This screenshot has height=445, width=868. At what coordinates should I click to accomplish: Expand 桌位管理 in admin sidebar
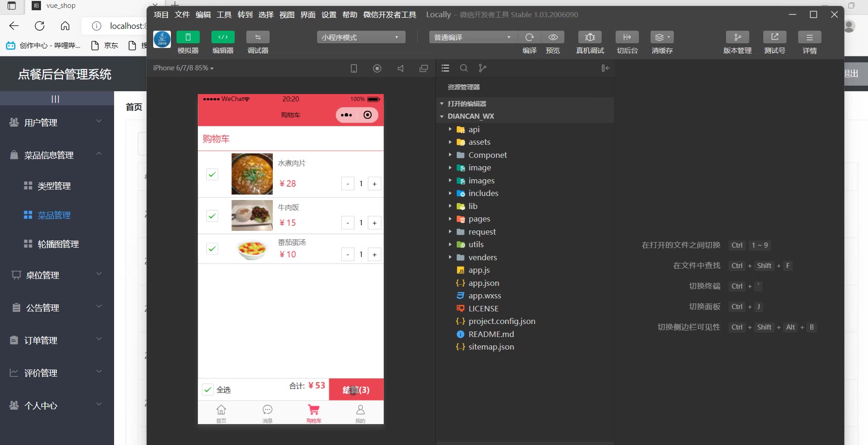point(57,275)
